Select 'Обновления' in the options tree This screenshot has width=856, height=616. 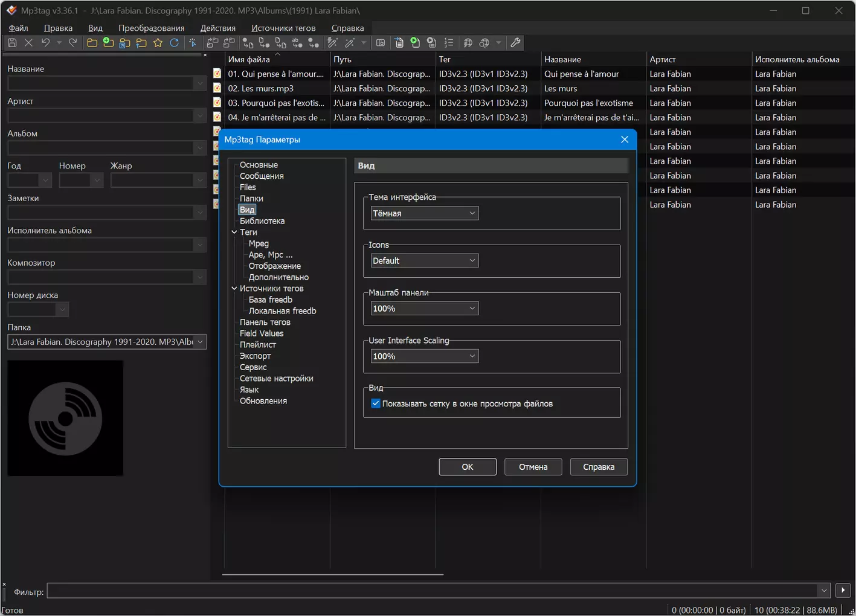coord(263,401)
